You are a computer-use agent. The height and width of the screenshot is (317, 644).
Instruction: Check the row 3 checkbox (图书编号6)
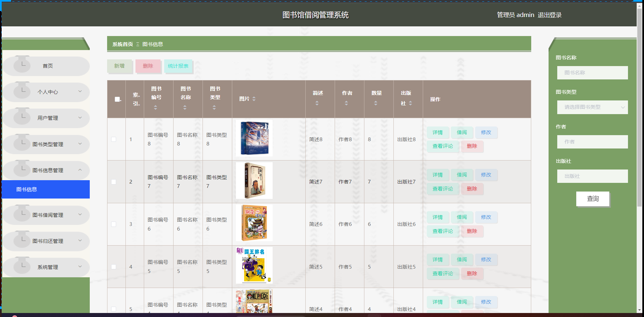114,224
